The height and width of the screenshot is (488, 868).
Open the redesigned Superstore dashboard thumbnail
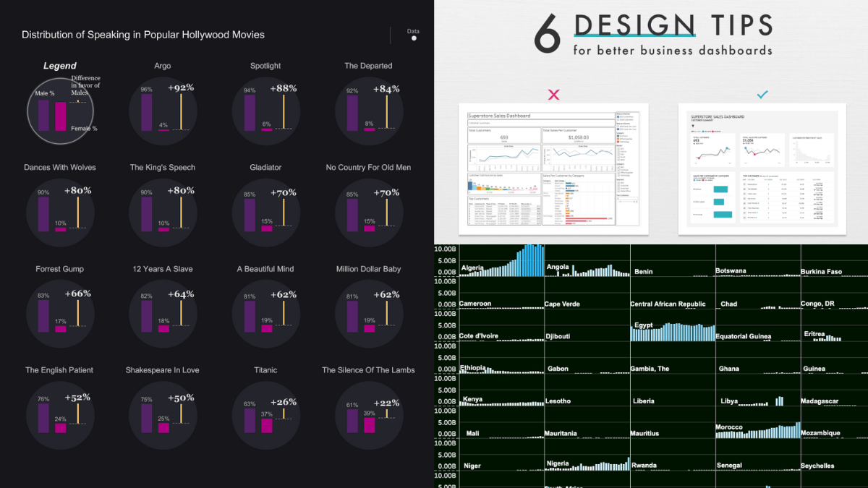point(762,169)
